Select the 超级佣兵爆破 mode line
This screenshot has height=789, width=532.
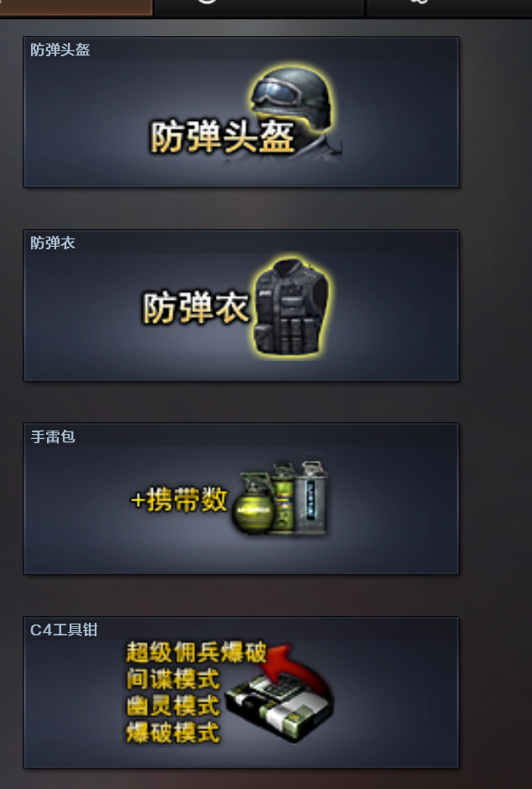point(196,652)
